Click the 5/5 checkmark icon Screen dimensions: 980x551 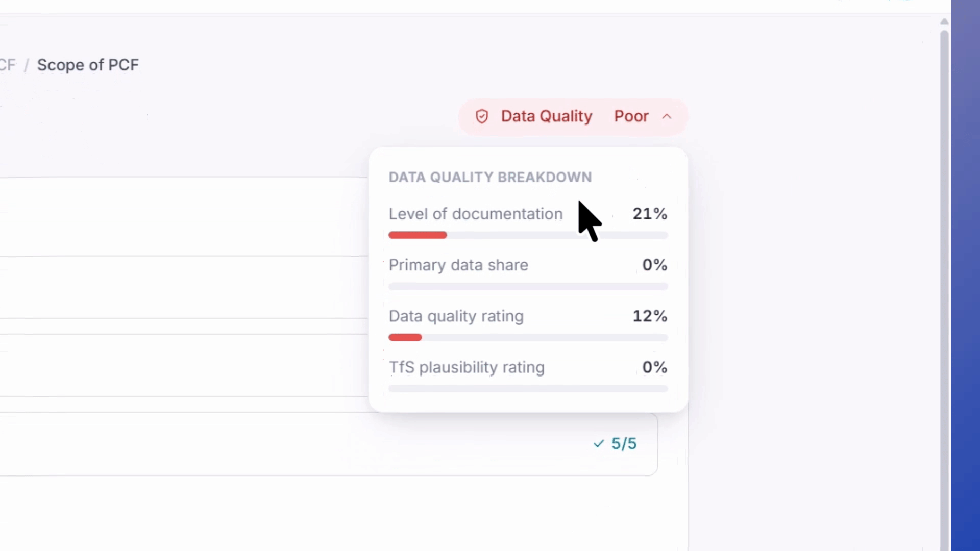pyautogui.click(x=599, y=444)
